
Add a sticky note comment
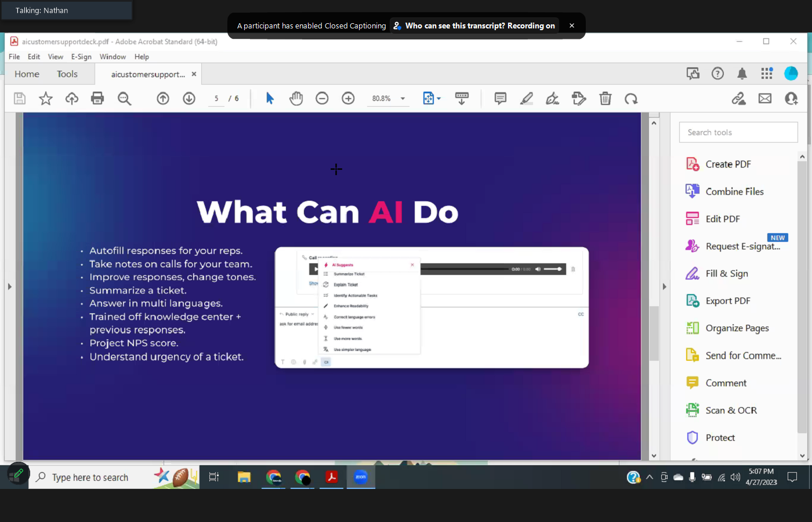(500, 99)
